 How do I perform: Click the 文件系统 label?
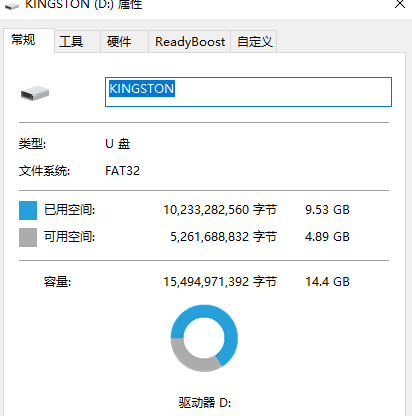click(44, 171)
